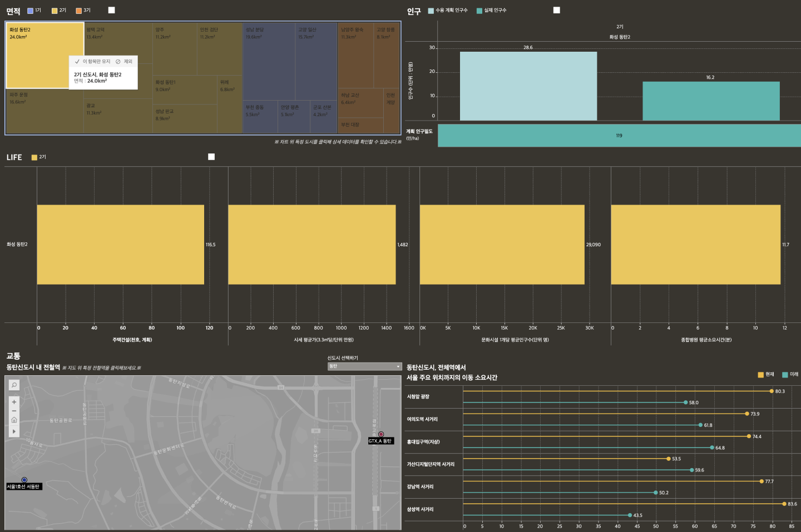Zoom out the map with minus button
This screenshot has height=532, width=801.
14,411
